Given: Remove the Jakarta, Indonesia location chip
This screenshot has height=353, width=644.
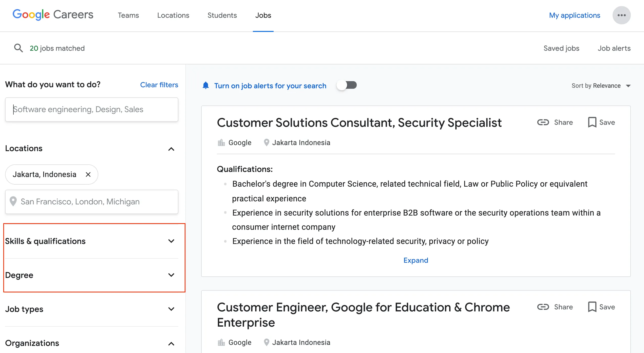Looking at the screenshot, I should pos(88,174).
